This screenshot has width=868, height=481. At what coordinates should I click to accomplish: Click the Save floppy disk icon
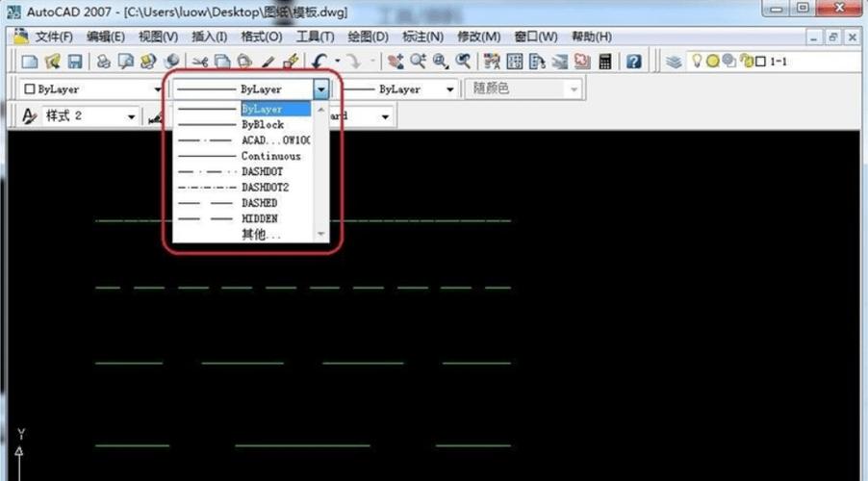[74, 62]
